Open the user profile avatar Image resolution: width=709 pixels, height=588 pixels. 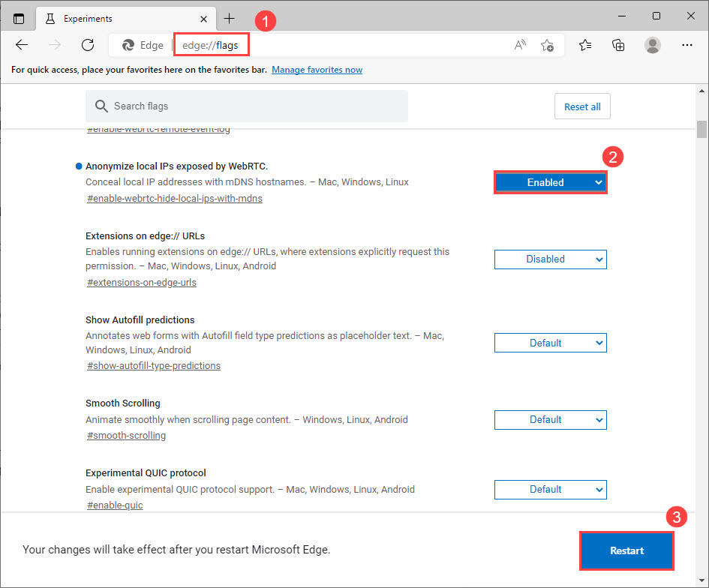pyautogui.click(x=653, y=45)
